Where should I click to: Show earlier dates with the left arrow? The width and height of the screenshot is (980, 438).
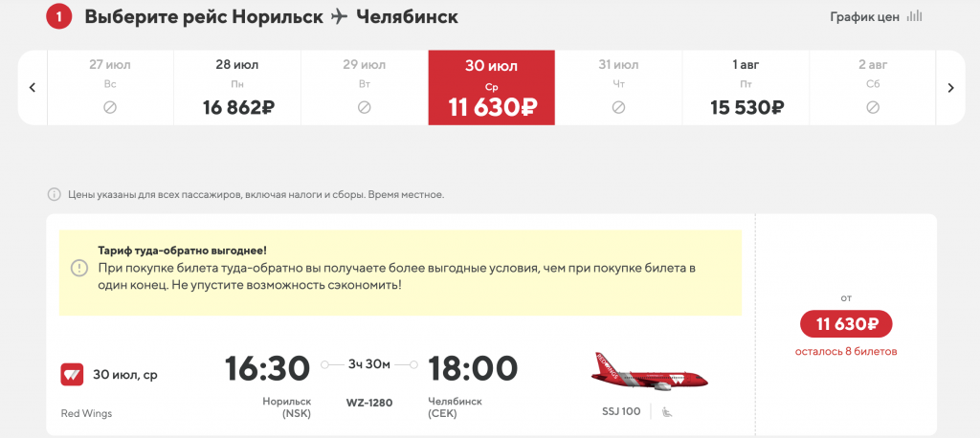coord(33,87)
